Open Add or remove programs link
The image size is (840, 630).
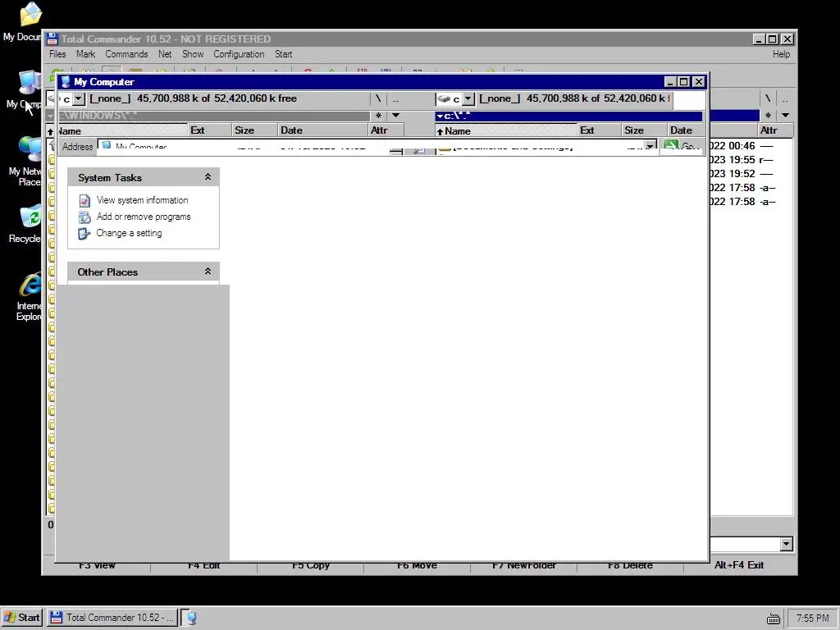(144, 217)
